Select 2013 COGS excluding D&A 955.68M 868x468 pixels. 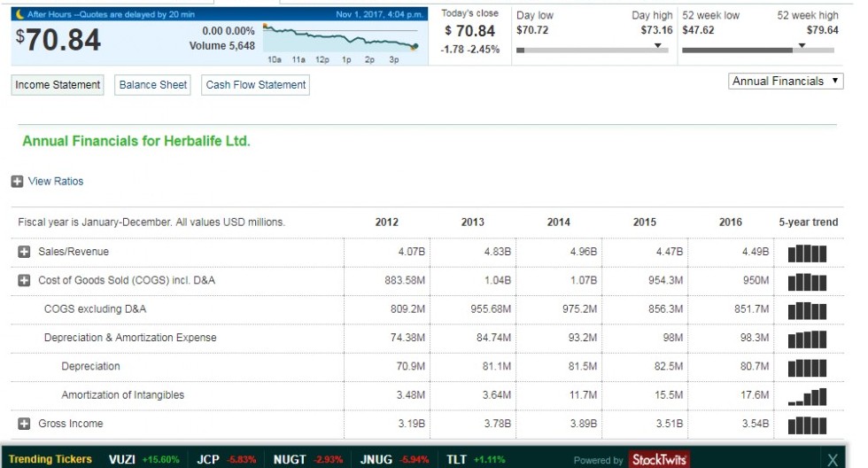491,309
